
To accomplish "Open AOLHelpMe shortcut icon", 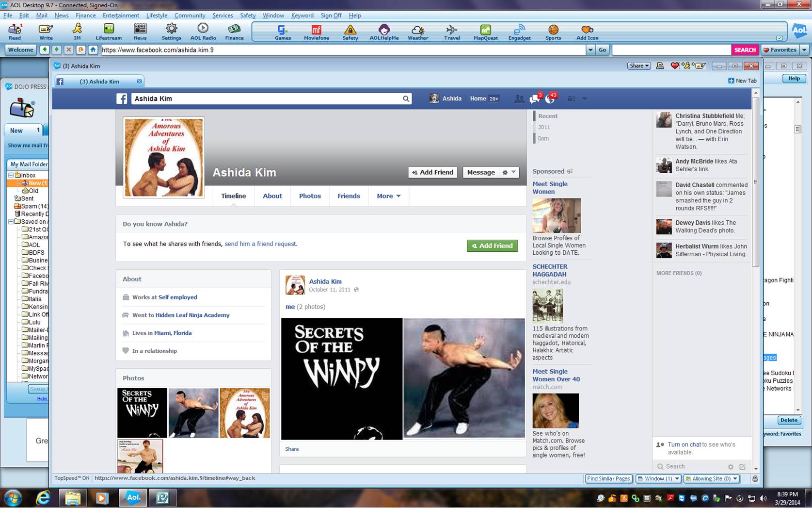I will click(x=384, y=32).
